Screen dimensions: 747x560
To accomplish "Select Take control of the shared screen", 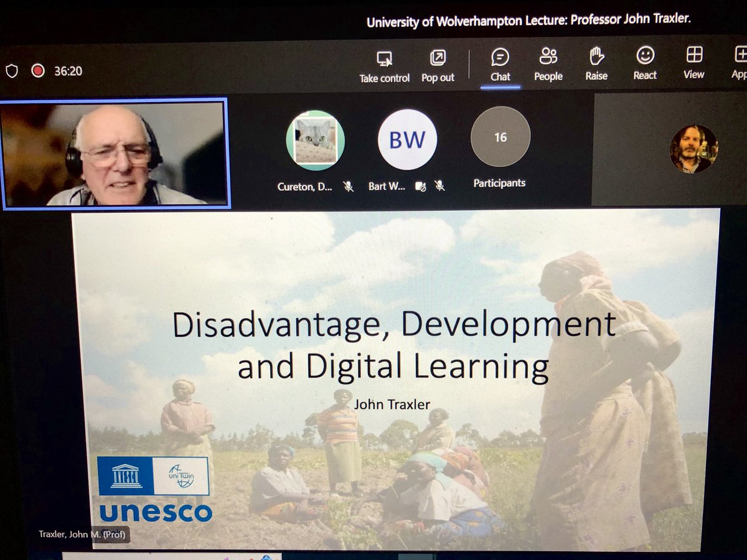I will tap(384, 64).
